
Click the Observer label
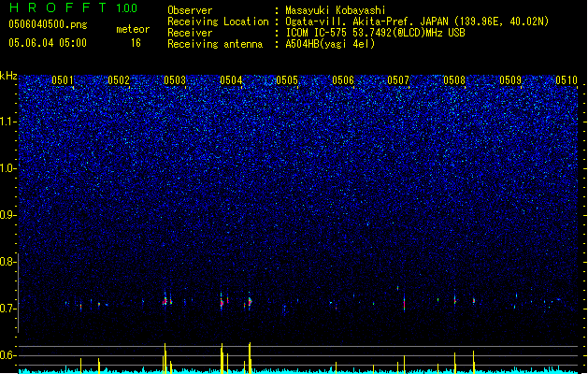(190, 10)
